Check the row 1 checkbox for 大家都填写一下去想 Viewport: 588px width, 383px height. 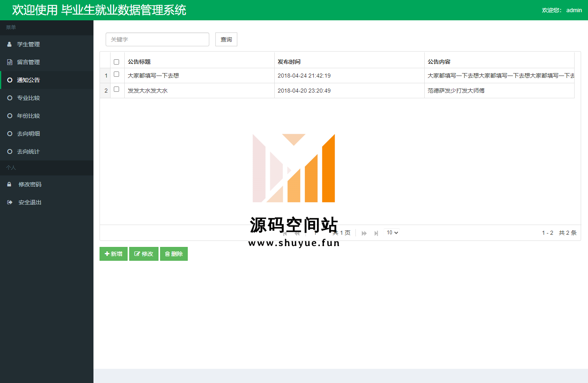pos(117,74)
